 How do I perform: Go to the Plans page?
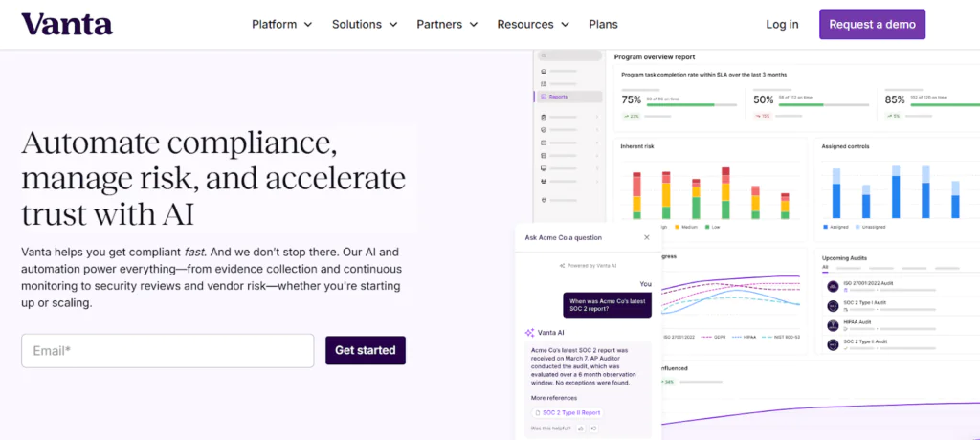603,24
